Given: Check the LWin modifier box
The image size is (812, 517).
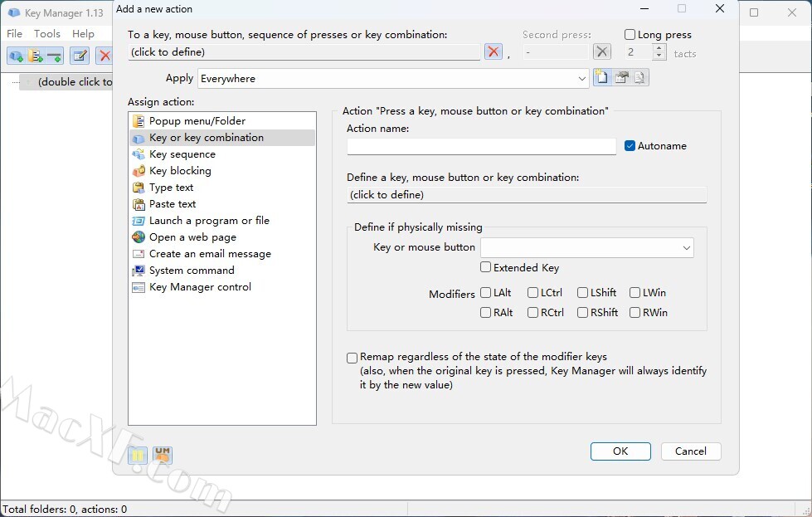Looking at the screenshot, I should click(x=635, y=293).
